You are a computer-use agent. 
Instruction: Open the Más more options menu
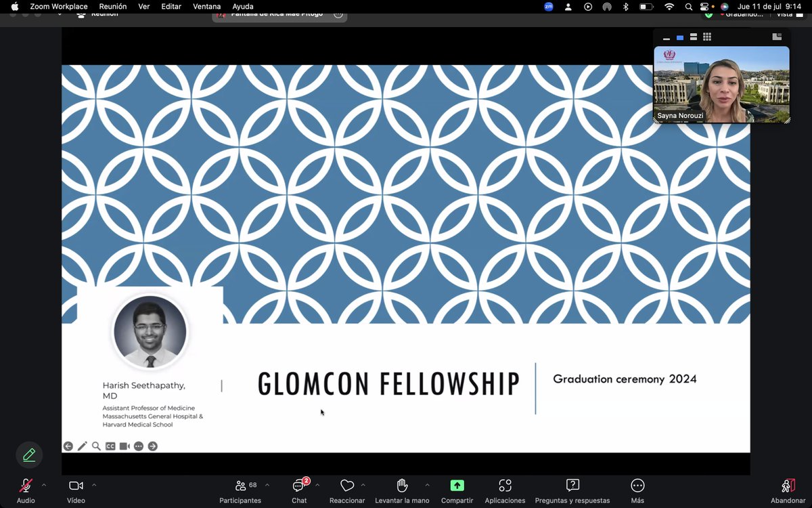click(x=637, y=490)
